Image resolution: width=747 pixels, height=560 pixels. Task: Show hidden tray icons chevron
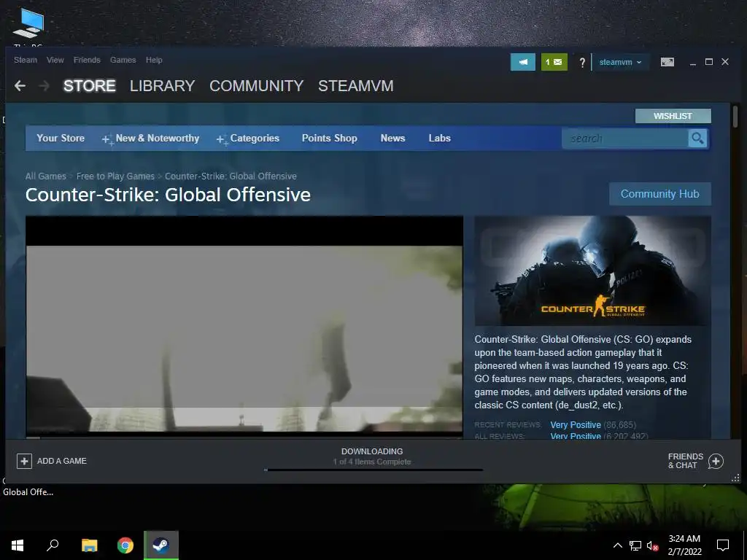(617, 545)
